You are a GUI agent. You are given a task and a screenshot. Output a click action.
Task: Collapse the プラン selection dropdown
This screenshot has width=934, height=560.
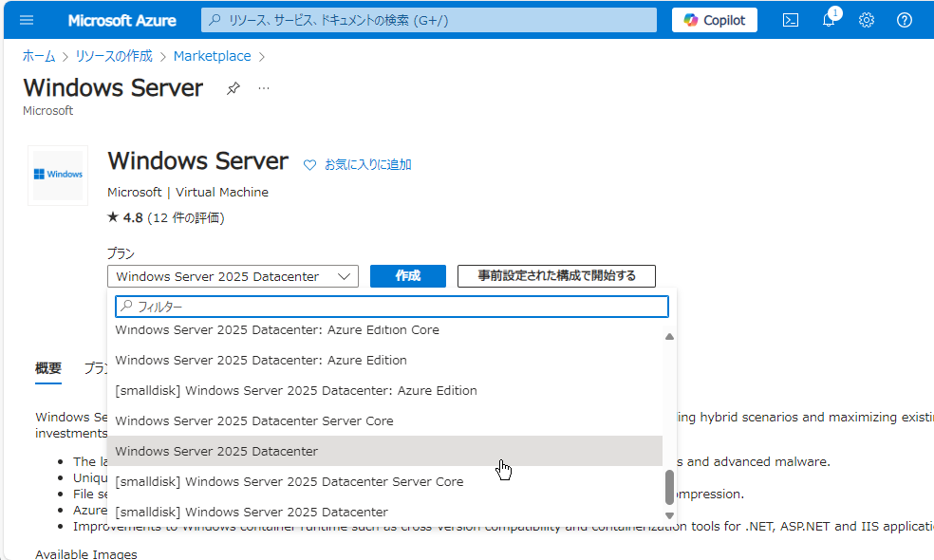(x=344, y=275)
